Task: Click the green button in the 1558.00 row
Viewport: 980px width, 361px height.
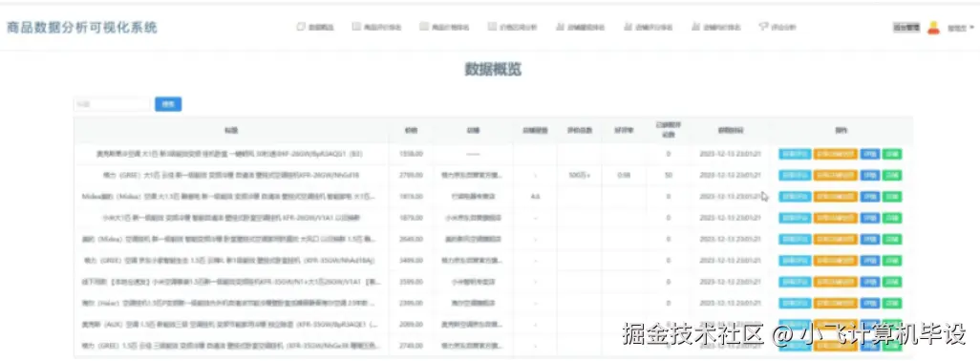Action: click(892, 154)
